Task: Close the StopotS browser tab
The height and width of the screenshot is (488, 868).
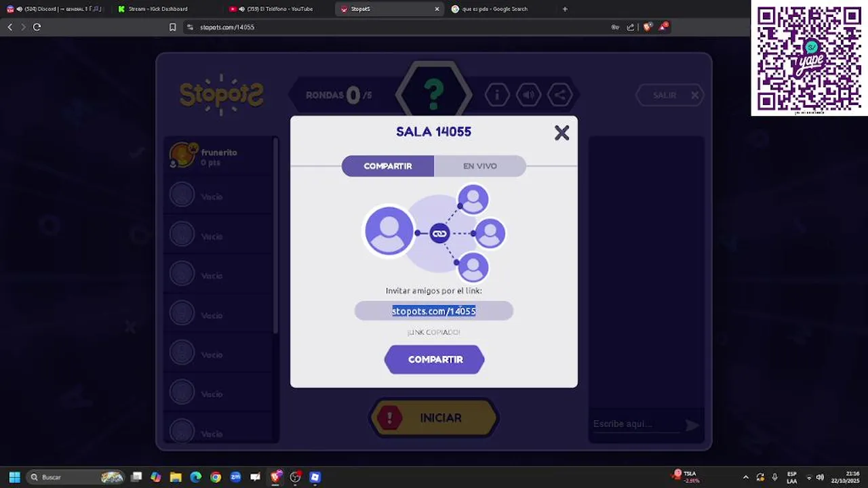Action: point(437,9)
